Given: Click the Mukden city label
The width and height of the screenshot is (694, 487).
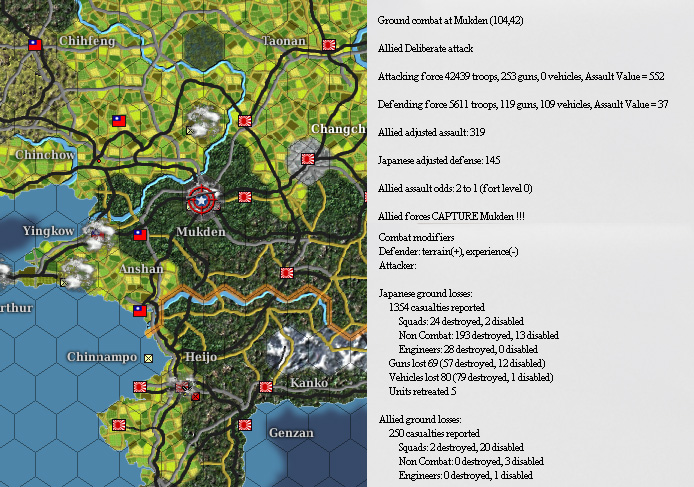Looking at the screenshot, I should 201,232.
